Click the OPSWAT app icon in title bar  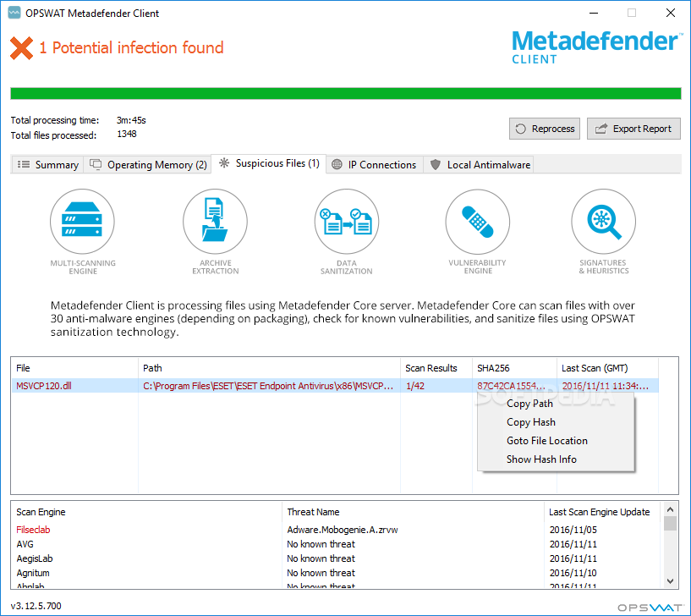coord(14,13)
